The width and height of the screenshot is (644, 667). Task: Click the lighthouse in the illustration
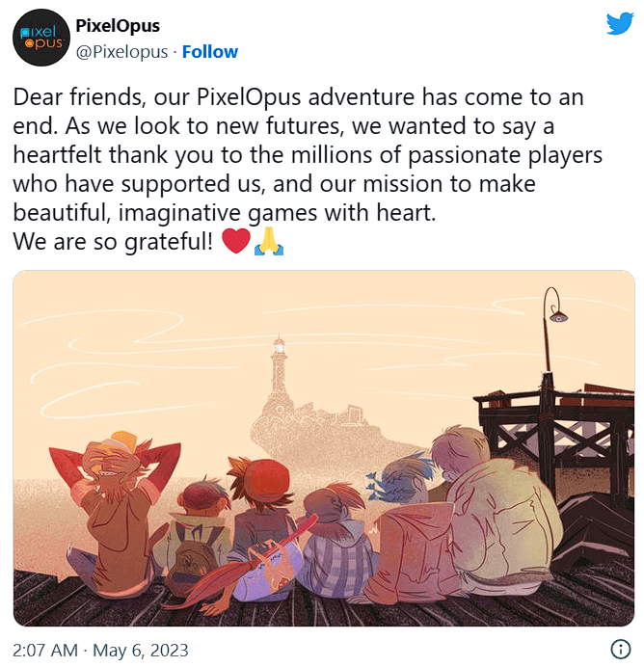point(278,374)
